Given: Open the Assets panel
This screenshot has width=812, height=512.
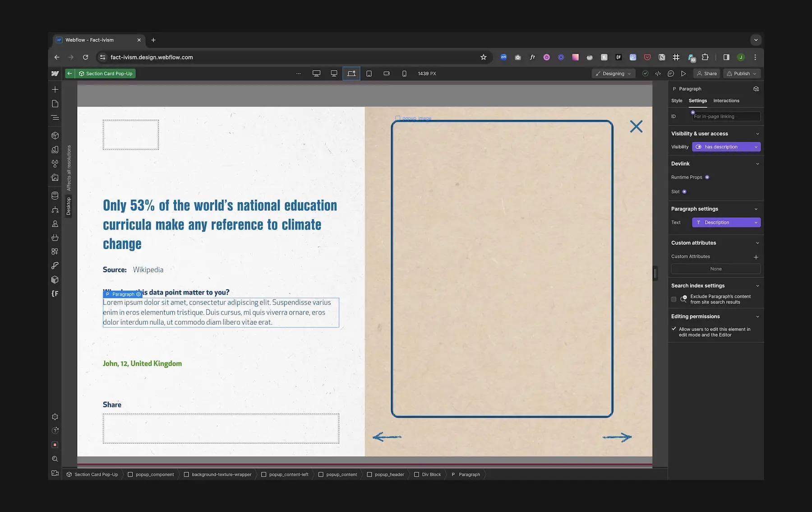Looking at the screenshot, I should pyautogui.click(x=55, y=177).
